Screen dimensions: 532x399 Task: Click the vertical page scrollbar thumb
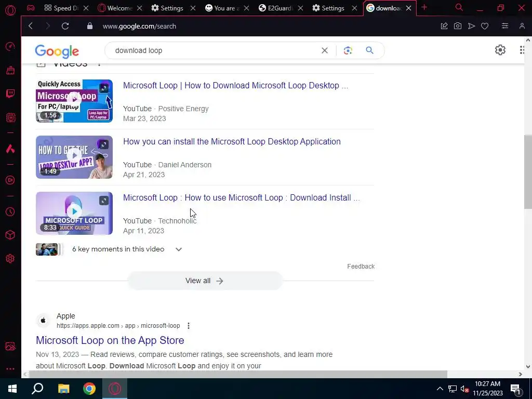pyautogui.click(x=528, y=171)
